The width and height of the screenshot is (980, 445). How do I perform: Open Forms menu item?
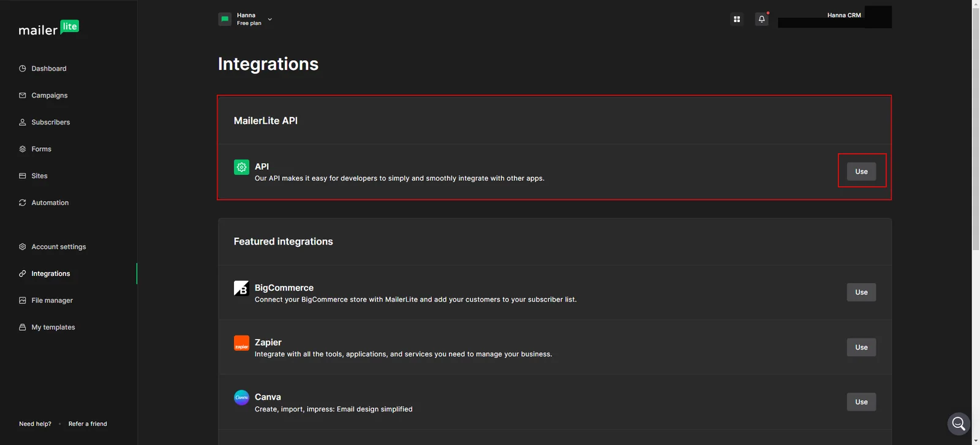pos(42,149)
